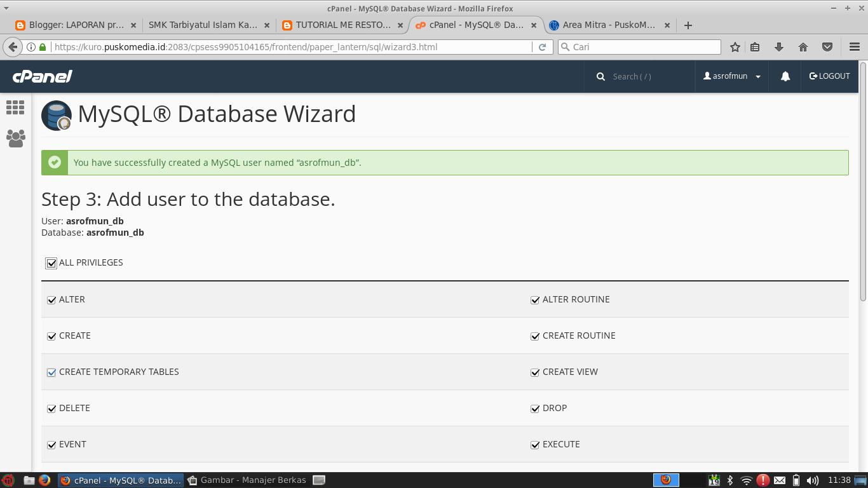Open the notifications bell

pyautogui.click(x=785, y=76)
